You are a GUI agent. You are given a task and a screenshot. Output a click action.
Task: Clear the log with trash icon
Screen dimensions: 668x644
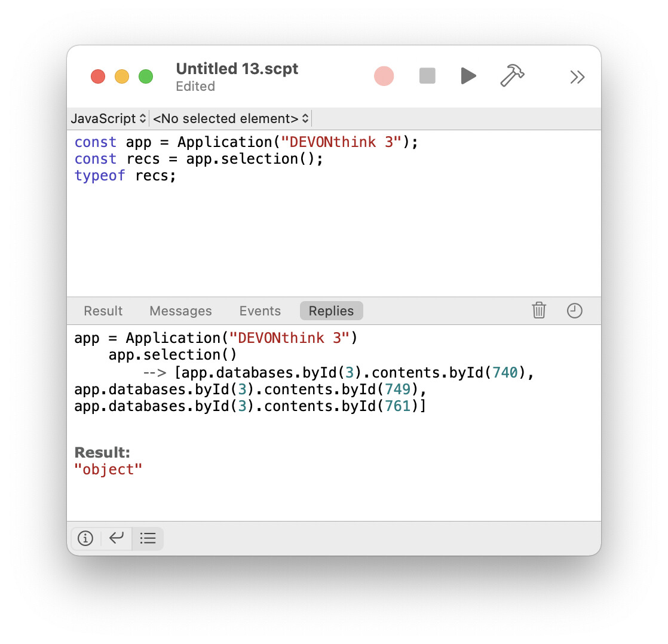pyautogui.click(x=539, y=311)
